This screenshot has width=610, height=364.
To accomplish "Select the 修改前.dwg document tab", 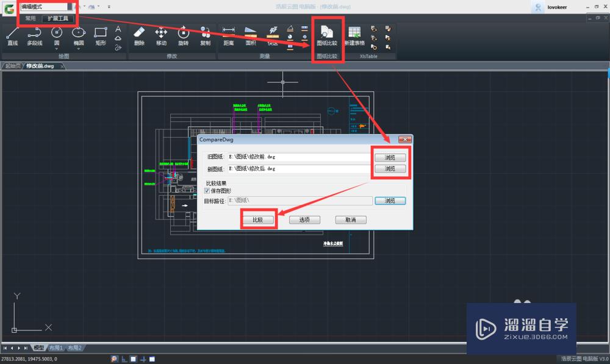I will [x=40, y=66].
